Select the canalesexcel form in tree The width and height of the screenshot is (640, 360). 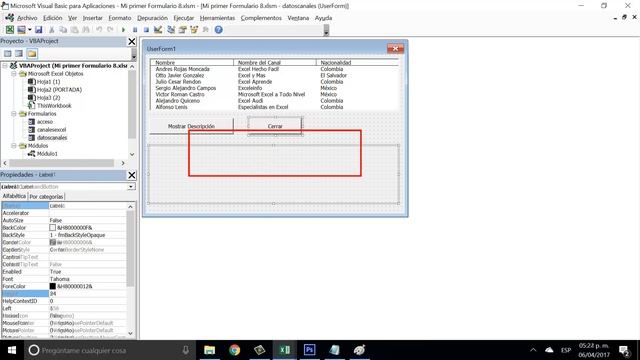[51, 129]
